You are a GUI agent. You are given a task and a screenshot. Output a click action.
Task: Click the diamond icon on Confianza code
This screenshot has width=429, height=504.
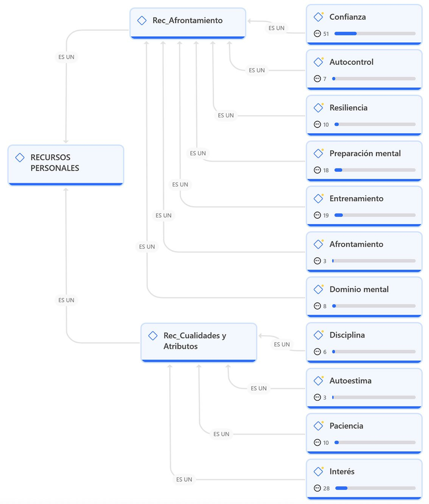click(318, 17)
